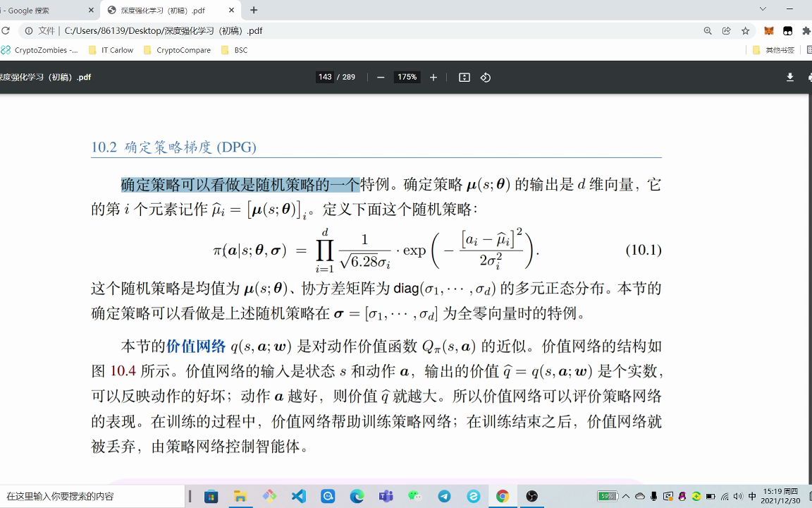Zoom out of the PDF
812x508 pixels.
pos(381,77)
